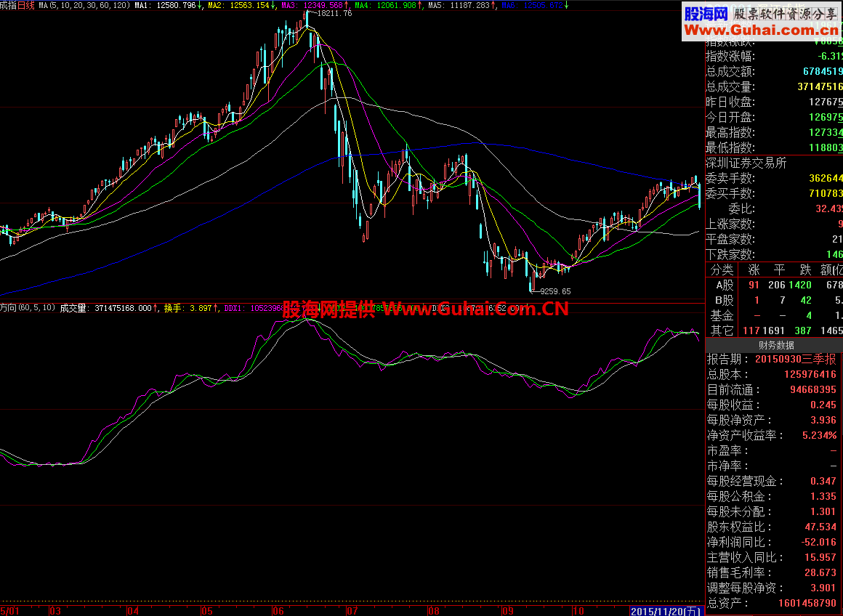Click 目前流通 value 94668395
This screenshot has width=843, height=616.
pyautogui.click(x=813, y=389)
